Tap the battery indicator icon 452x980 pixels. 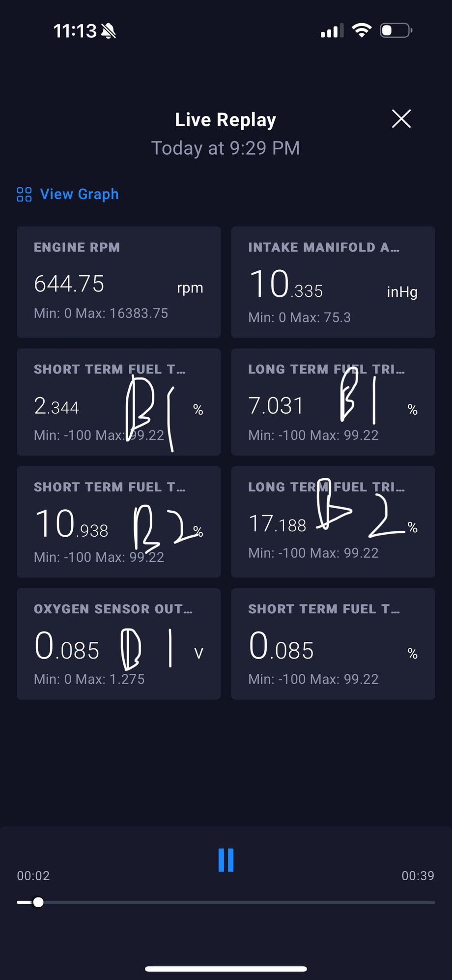(x=395, y=31)
